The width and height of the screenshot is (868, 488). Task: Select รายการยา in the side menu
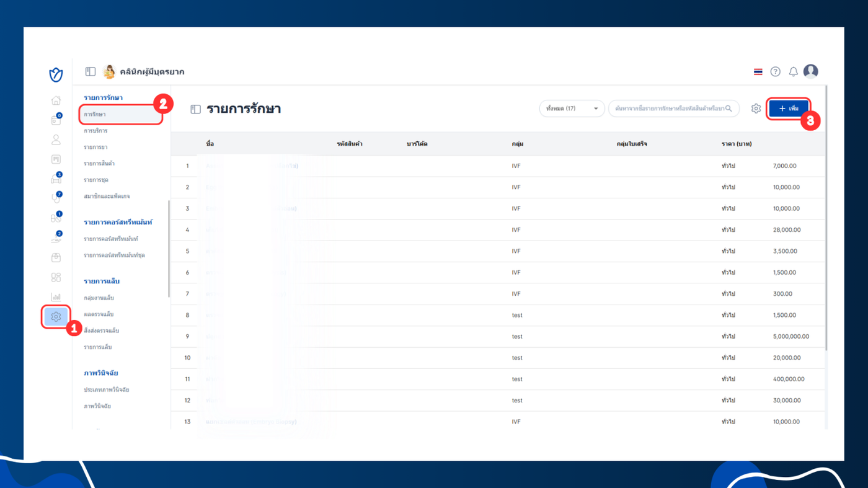click(95, 147)
